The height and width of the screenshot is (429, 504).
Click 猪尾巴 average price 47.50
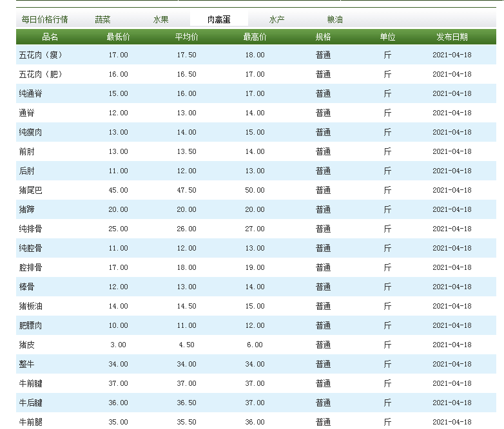(x=187, y=190)
